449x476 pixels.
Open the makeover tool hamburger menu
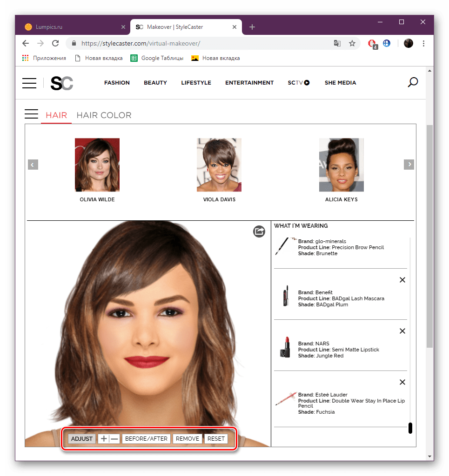pos(31,114)
